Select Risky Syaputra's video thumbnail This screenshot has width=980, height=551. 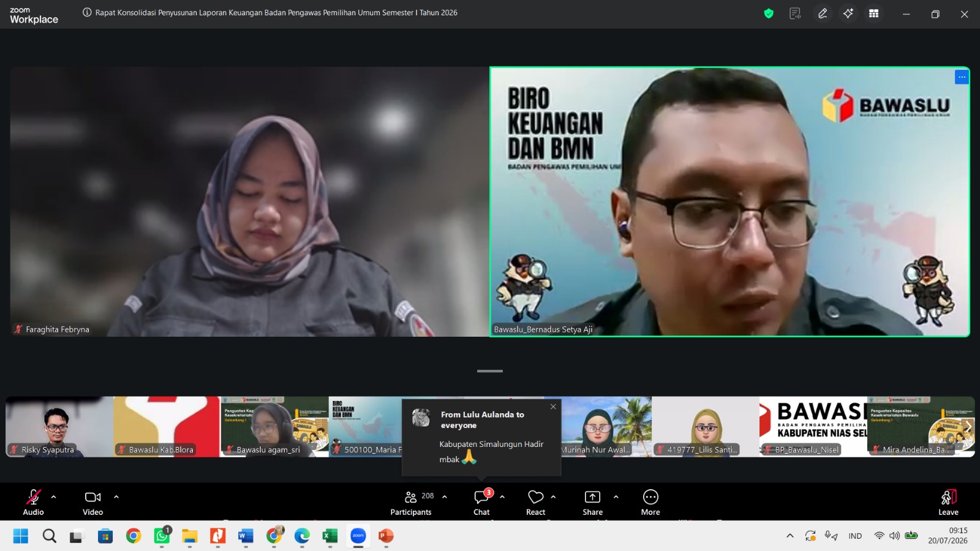59,427
